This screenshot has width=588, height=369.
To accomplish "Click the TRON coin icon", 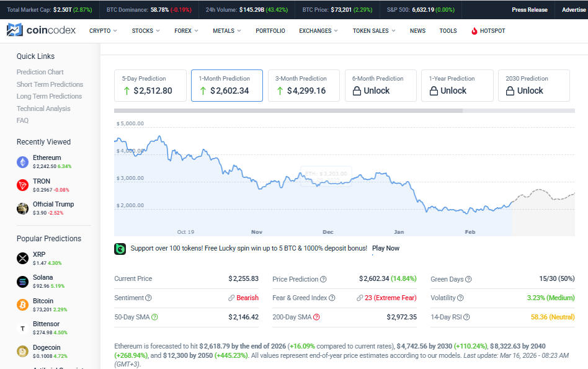I will pyautogui.click(x=23, y=185).
